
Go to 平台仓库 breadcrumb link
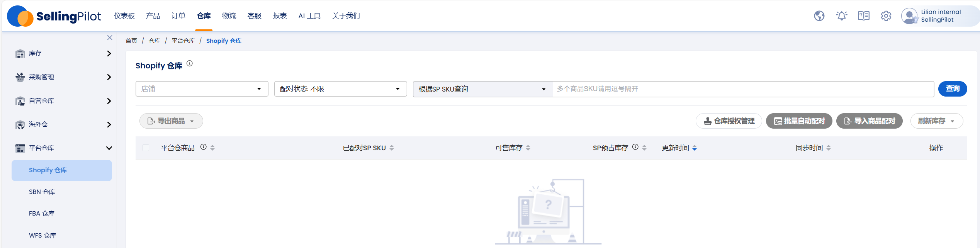tap(183, 41)
